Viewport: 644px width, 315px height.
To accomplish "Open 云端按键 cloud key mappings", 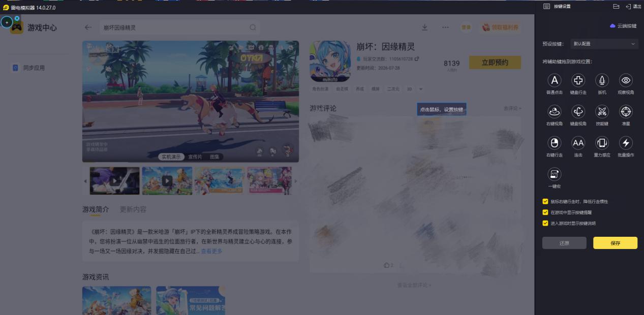I will (623, 26).
